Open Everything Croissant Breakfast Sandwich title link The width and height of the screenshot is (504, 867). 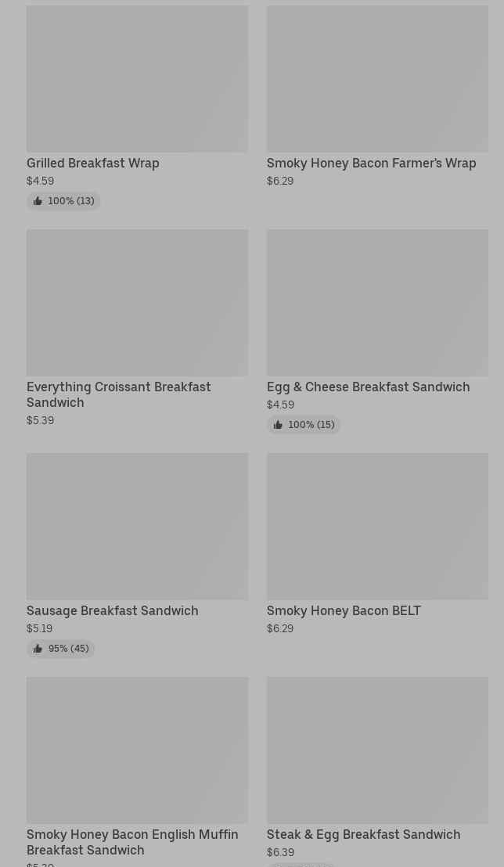click(118, 395)
